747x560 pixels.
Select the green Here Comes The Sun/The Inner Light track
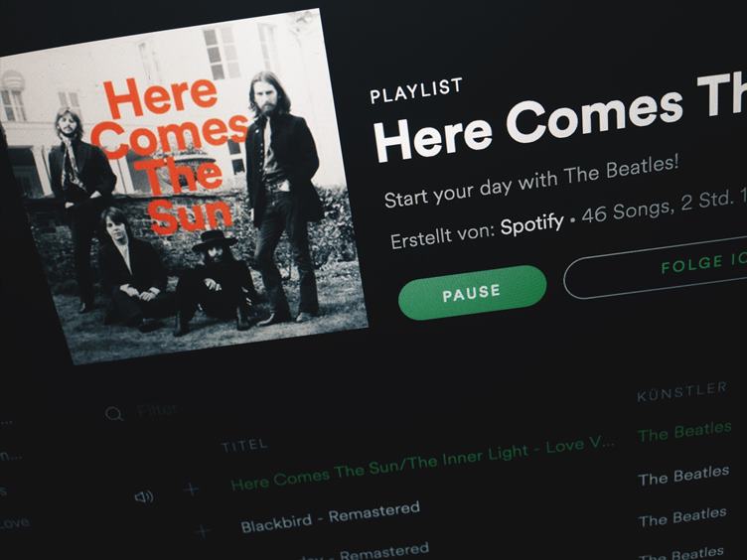click(x=422, y=465)
